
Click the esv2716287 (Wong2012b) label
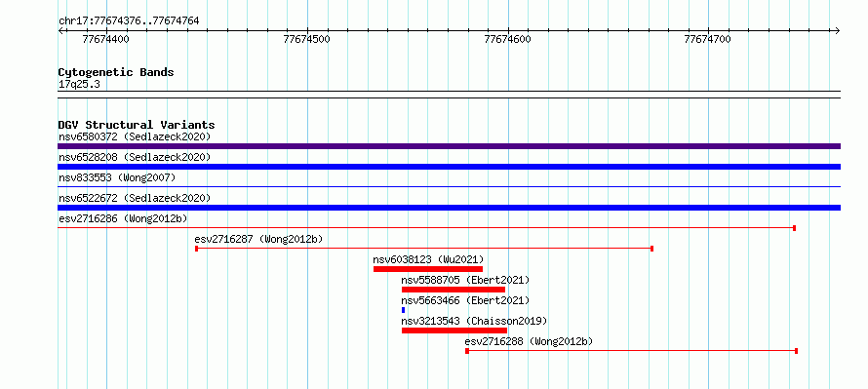(x=258, y=239)
